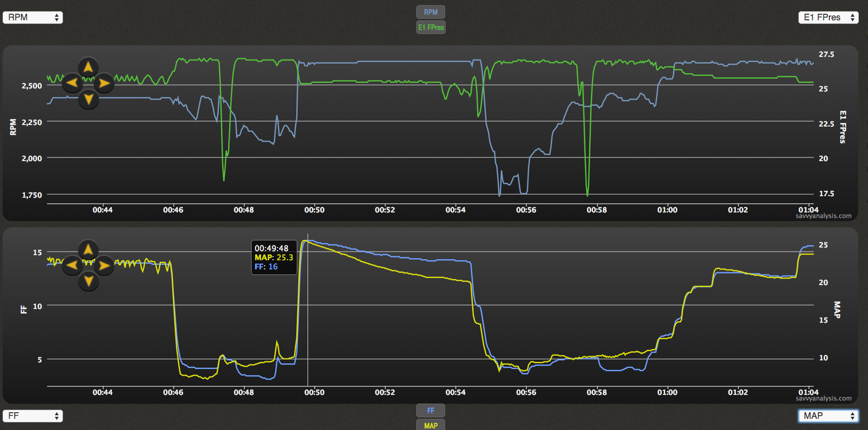Open the MAP right-axis dropdown

click(x=828, y=416)
